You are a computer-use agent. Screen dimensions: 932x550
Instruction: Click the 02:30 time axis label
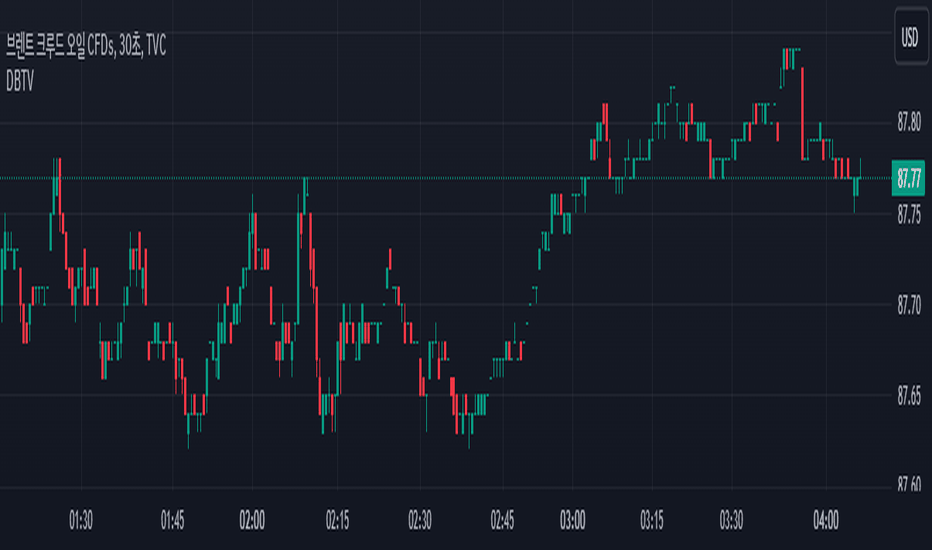coord(420,521)
